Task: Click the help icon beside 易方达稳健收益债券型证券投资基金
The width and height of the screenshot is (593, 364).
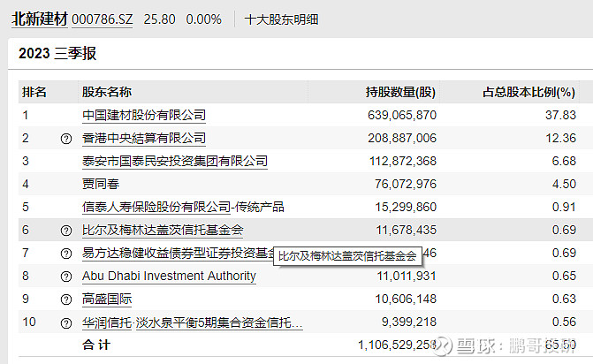Action: click(x=65, y=254)
